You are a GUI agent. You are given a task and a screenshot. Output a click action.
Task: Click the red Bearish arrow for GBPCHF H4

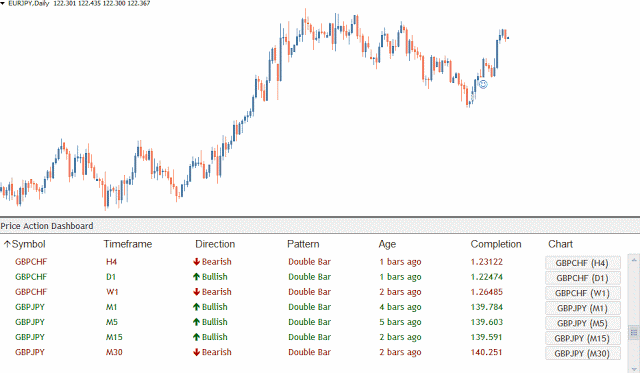tap(196, 262)
